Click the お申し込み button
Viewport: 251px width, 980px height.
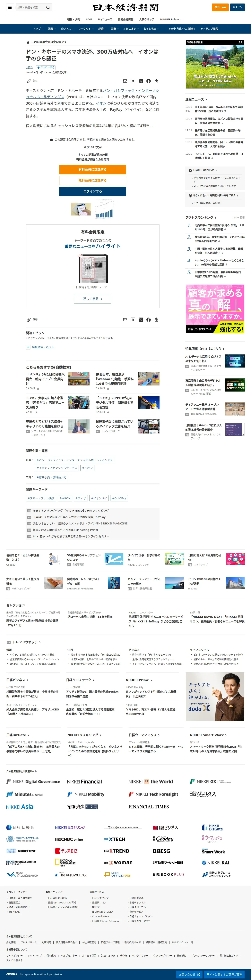coord(220,7)
